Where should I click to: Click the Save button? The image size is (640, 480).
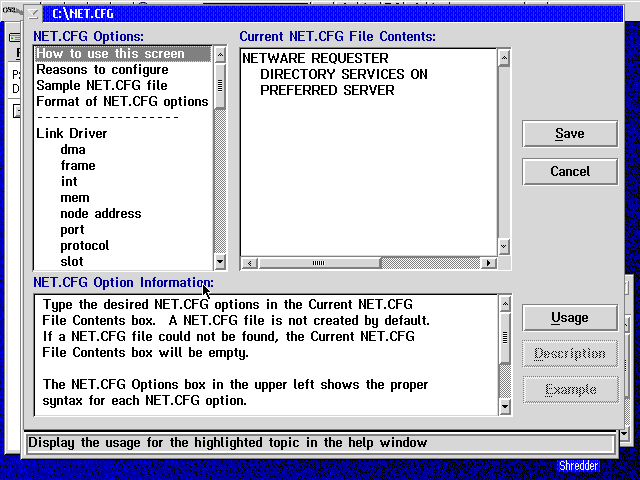(x=570, y=133)
